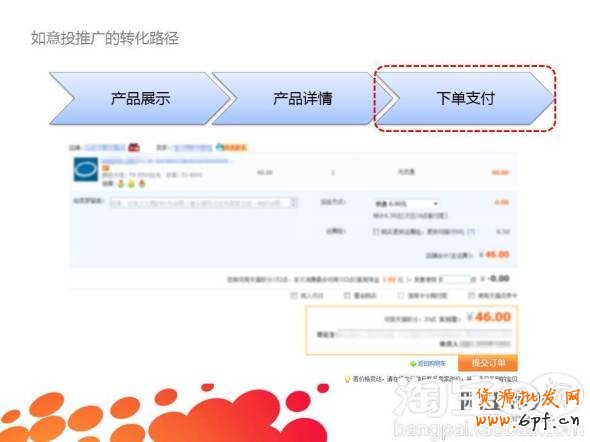Click the small orange tag under product title
590x442 pixels.
pos(106,168)
